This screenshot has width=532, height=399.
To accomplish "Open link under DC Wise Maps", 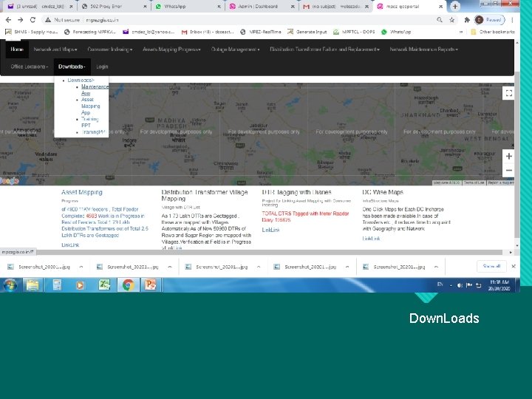I will 371,239.
